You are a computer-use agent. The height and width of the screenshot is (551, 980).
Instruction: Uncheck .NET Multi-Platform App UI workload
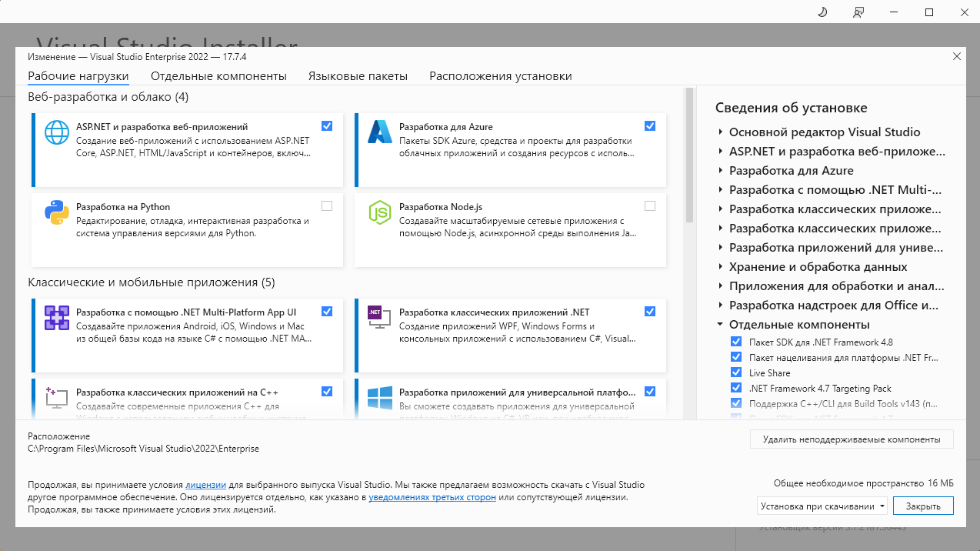[327, 311]
